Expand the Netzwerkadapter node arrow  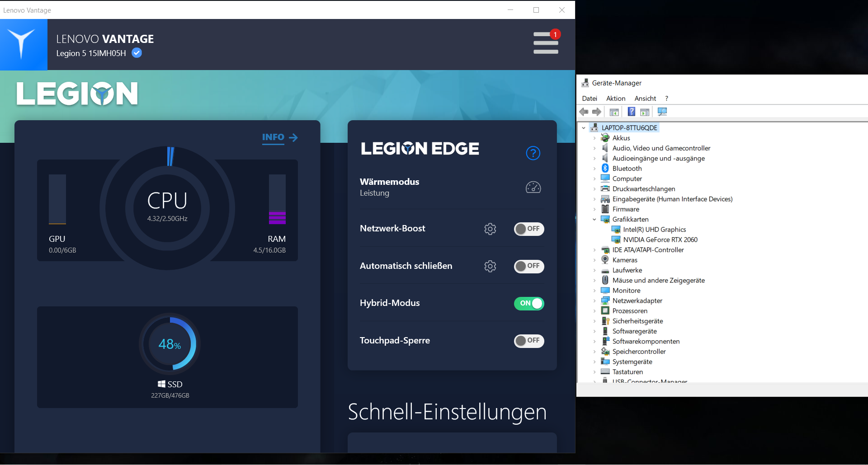click(x=594, y=301)
